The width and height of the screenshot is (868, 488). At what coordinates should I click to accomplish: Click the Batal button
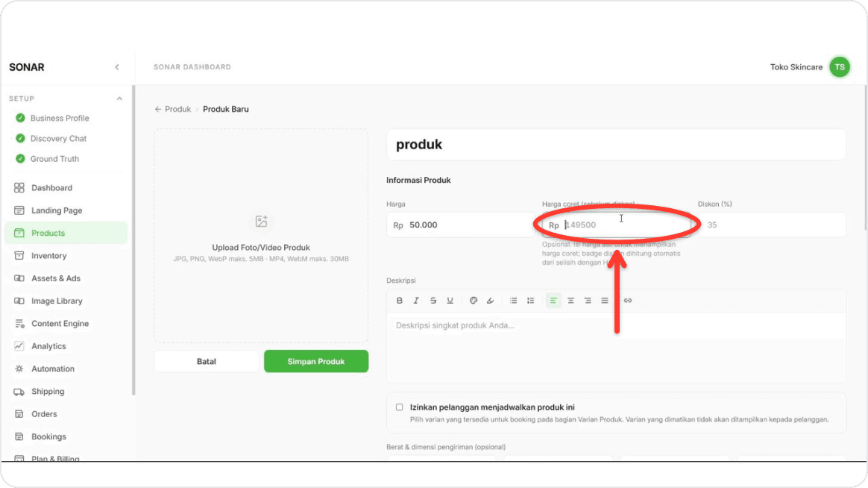pos(206,361)
